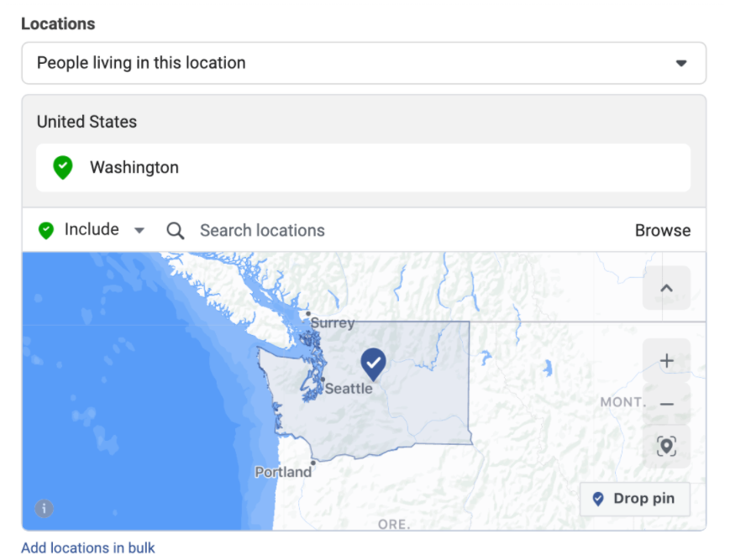Click the Portland label on the map

pyautogui.click(x=283, y=472)
